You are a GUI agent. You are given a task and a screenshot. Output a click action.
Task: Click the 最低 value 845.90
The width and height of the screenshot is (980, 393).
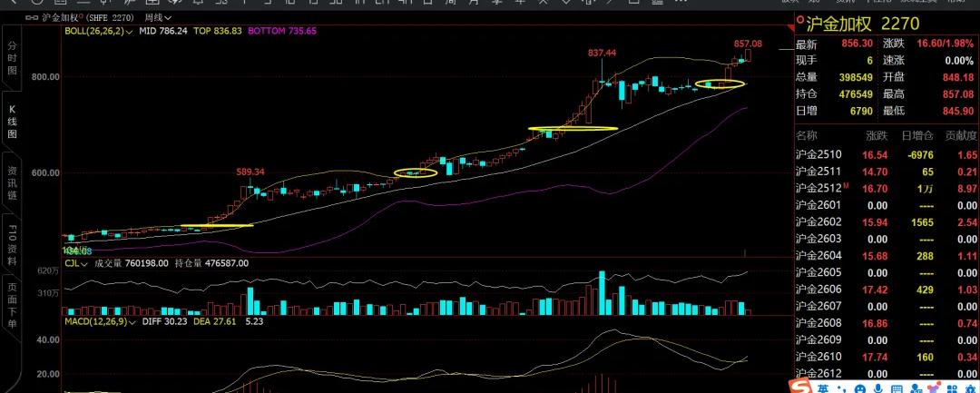957,111
